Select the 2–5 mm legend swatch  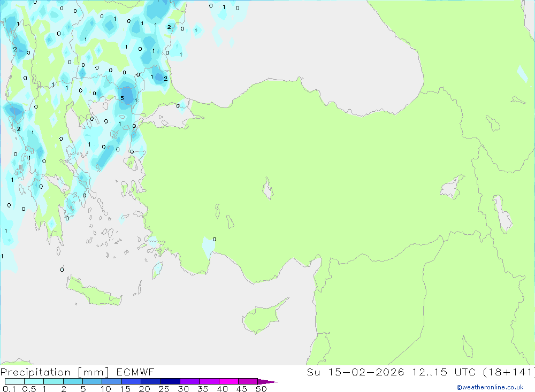pyautogui.click(x=73, y=381)
